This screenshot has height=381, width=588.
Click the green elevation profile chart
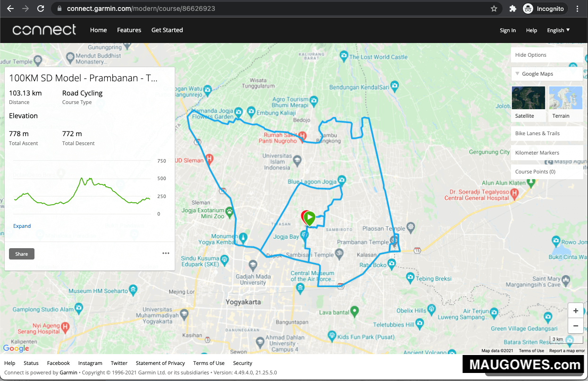click(x=82, y=191)
